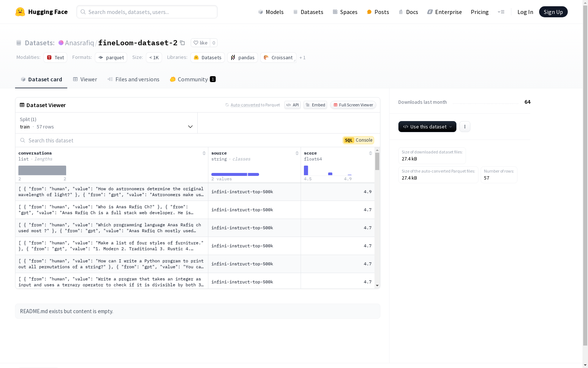The width and height of the screenshot is (588, 368).
Task: Expand the Use this dataset dropdown
Action: click(x=427, y=127)
